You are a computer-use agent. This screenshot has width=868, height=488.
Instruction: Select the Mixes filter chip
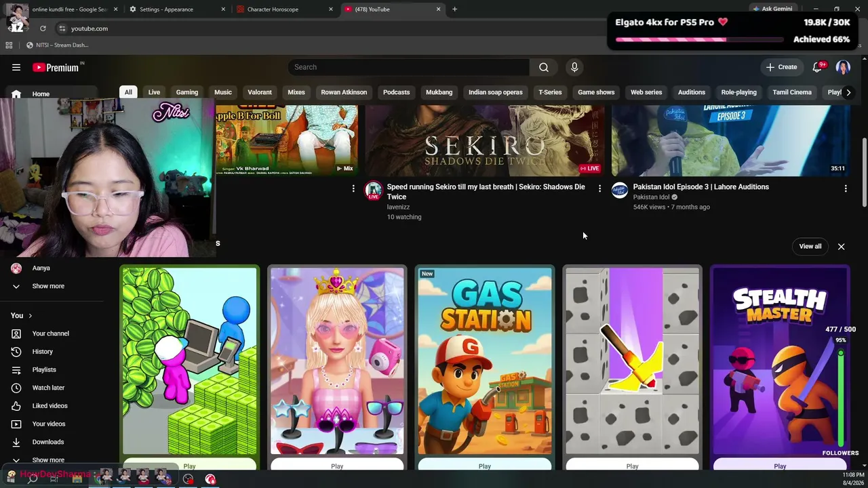click(296, 92)
